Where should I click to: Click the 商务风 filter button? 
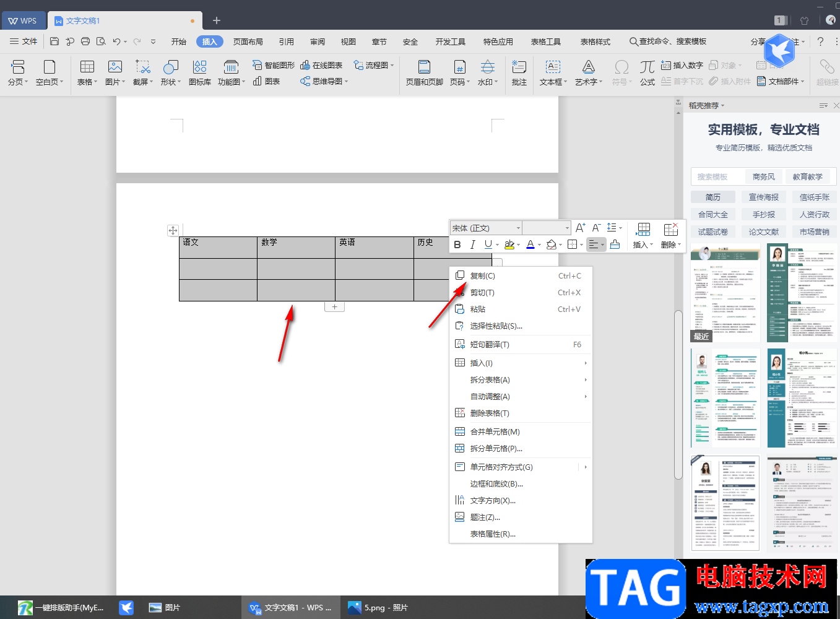[764, 176]
